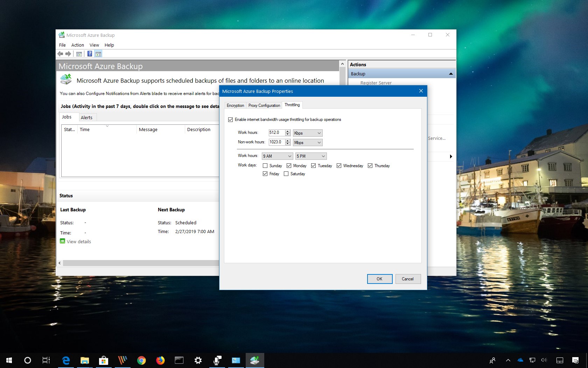The image size is (588, 368).
Task: Click the Forward arrow in Azure Backup toolbar
Action: [x=68, y=54]
